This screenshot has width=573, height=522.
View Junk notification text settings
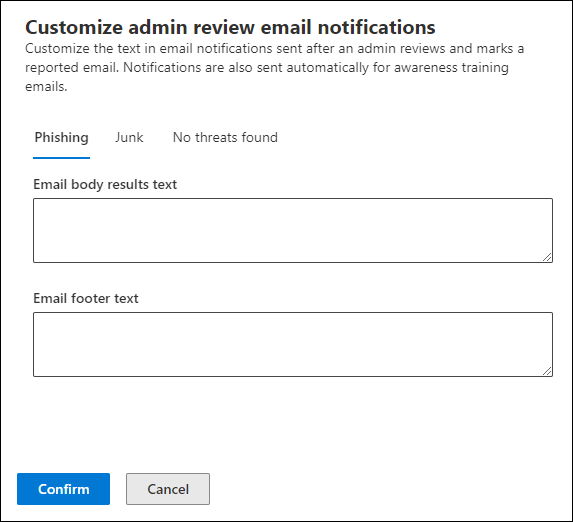click(129, 137)
